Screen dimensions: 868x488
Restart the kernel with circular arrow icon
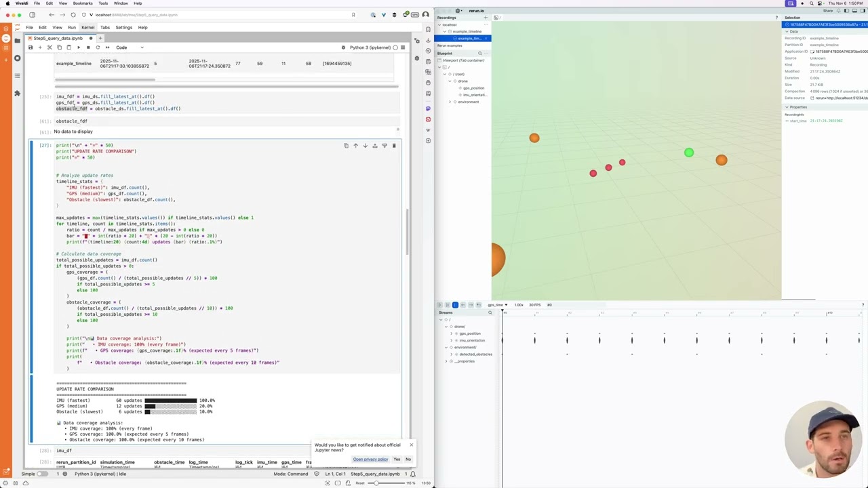click(98, 47)
